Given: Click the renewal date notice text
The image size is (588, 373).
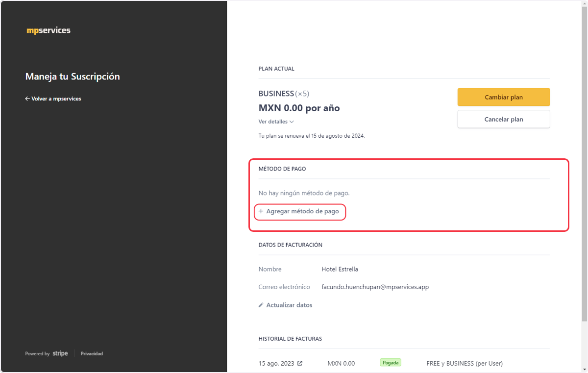Looking at the screenshot, I should coord(312,136).
